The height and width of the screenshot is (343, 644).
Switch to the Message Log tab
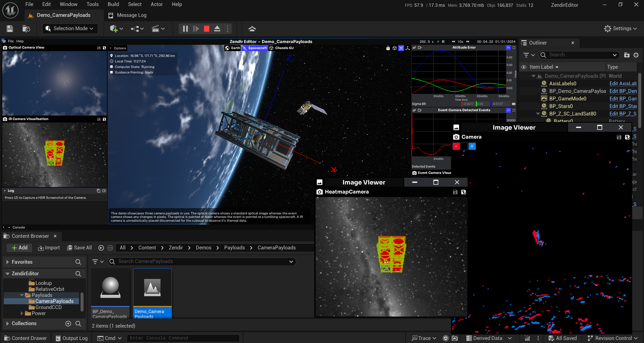(127, 15)
